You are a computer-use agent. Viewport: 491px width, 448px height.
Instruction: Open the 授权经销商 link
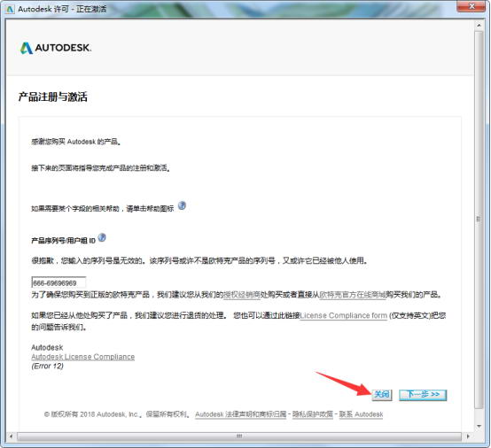click(x=242, y=295)
